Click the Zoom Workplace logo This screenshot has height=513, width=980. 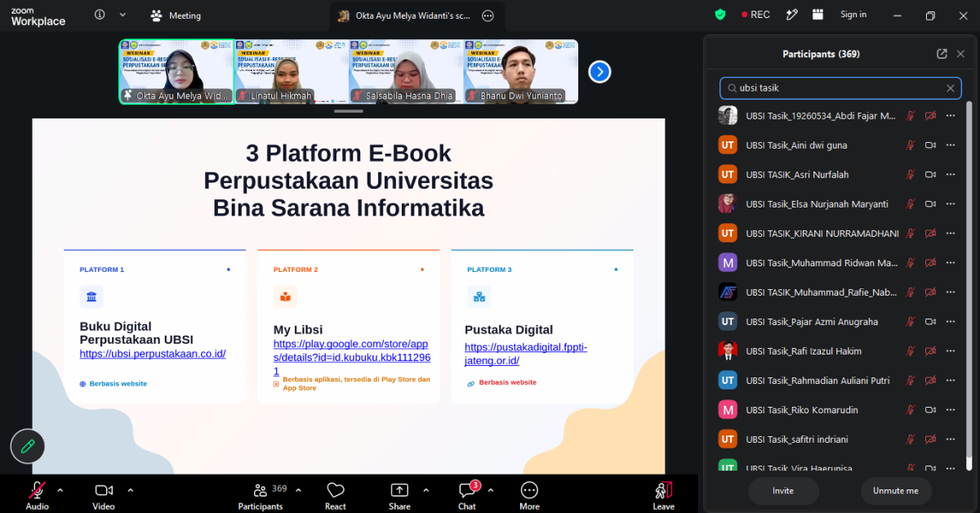click(38, 16)
